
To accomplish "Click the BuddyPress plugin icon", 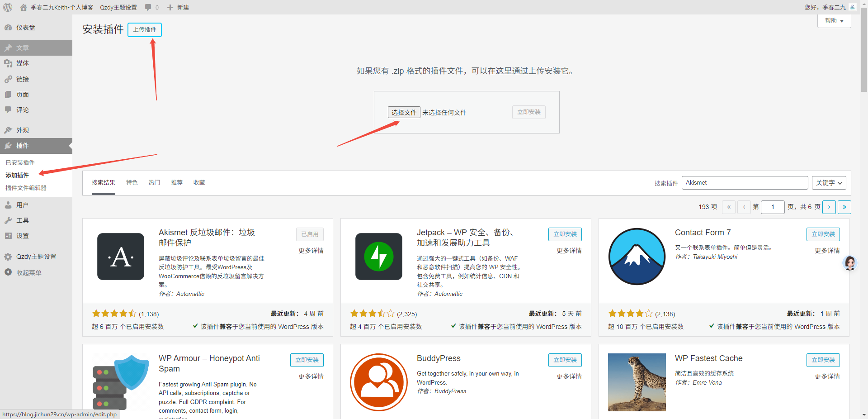I will 379,382.
